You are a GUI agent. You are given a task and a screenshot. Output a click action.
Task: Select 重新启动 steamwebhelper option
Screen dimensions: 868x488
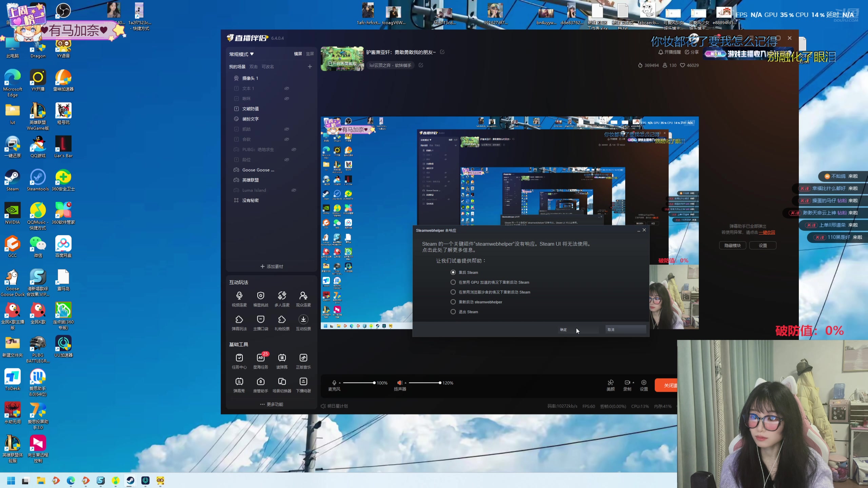(453, 302)
